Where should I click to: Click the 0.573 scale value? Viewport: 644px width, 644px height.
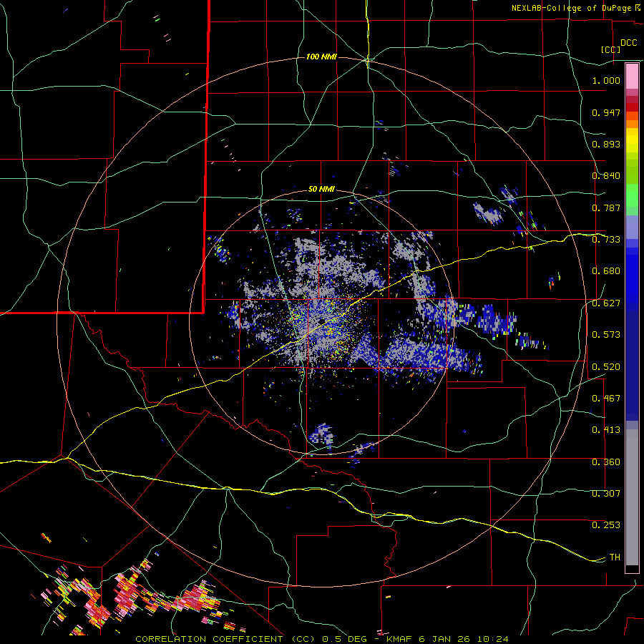point(606,335)
